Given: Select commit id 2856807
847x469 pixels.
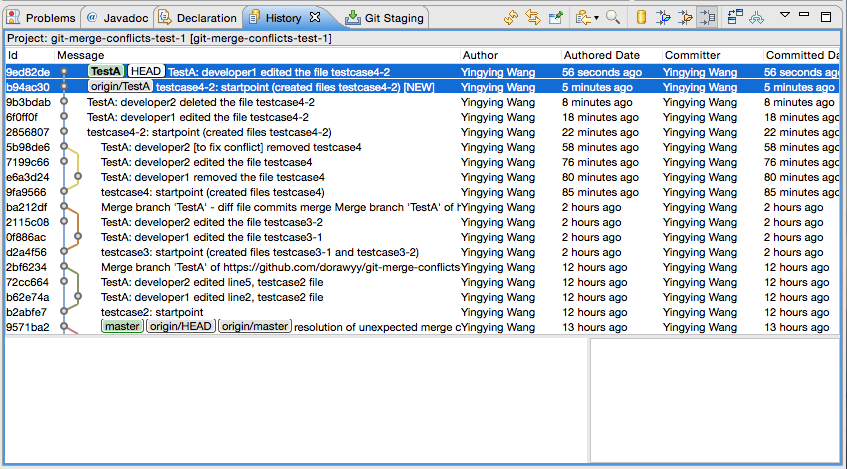Looking at the screenshot, I should tap(28, 132).
